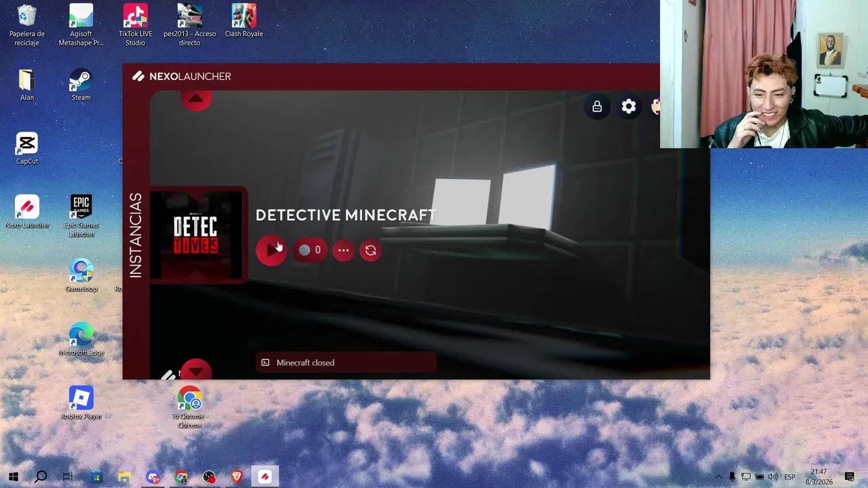This screenshot has height=488, width=868.
Task: Click the console icon in status bar
Action: [x=265, y=363]
